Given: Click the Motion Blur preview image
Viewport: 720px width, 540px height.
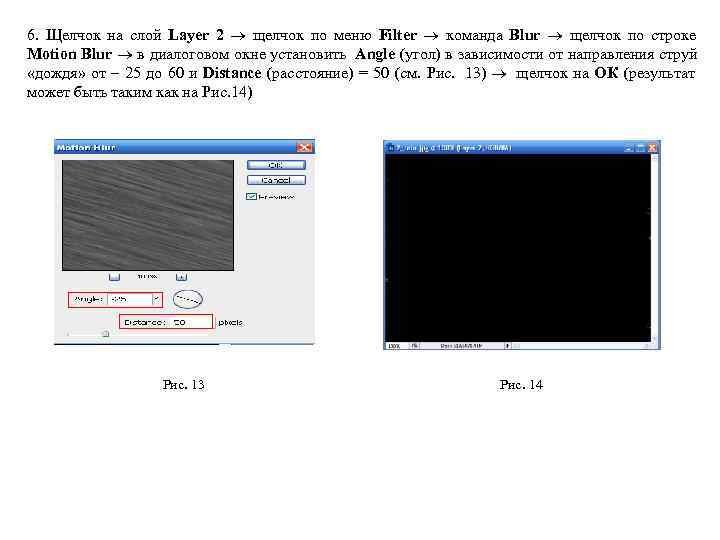Looking at the screenshot, I should (148, 215).
